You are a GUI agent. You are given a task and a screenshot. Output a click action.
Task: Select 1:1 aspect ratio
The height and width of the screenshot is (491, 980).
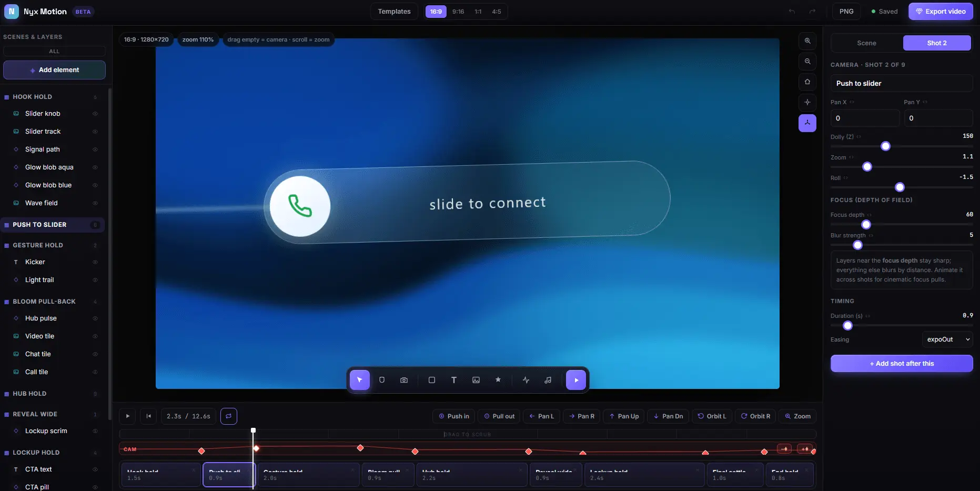pos(478,12)
